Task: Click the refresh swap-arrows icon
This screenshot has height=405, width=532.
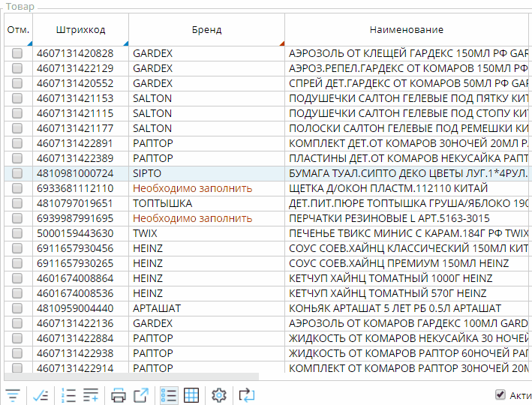Action: (247, 395)
